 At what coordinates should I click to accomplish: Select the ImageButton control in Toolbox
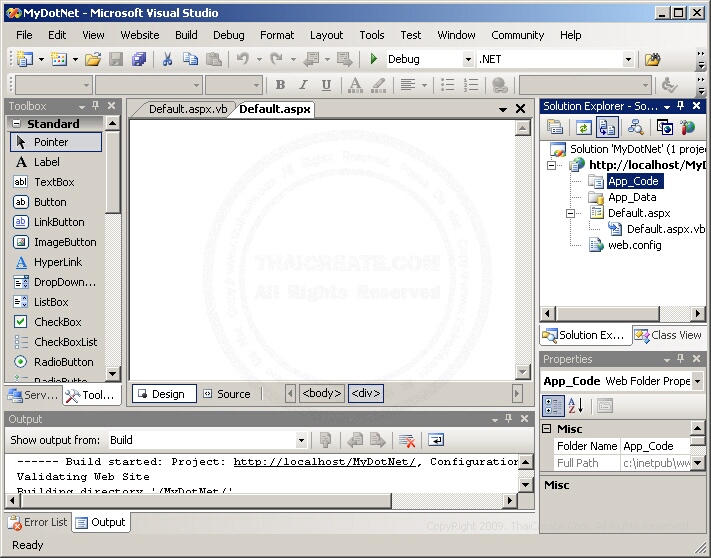point(65,242)
